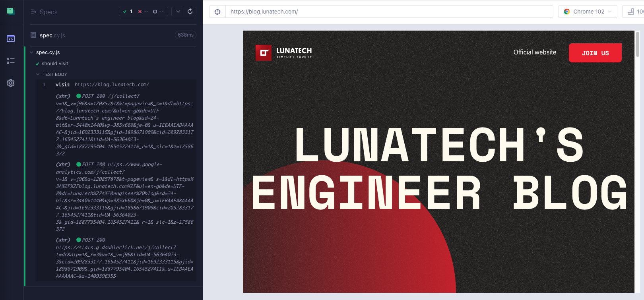Screen dimensions: 644x300
Task: Click the spec file document icon
Action: [33, 35]
